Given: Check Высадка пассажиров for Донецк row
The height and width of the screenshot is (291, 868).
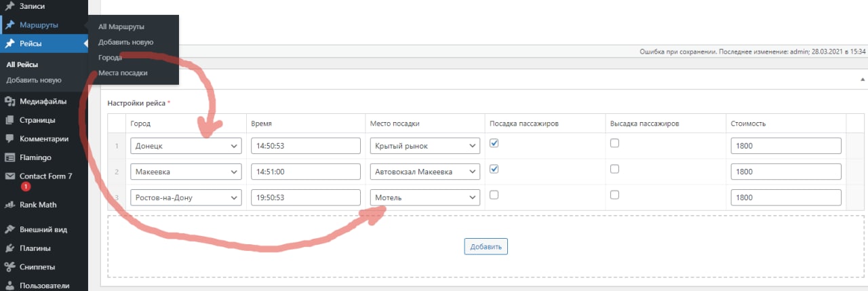Looking at the screenshot, I should click(x=614, y=143).
